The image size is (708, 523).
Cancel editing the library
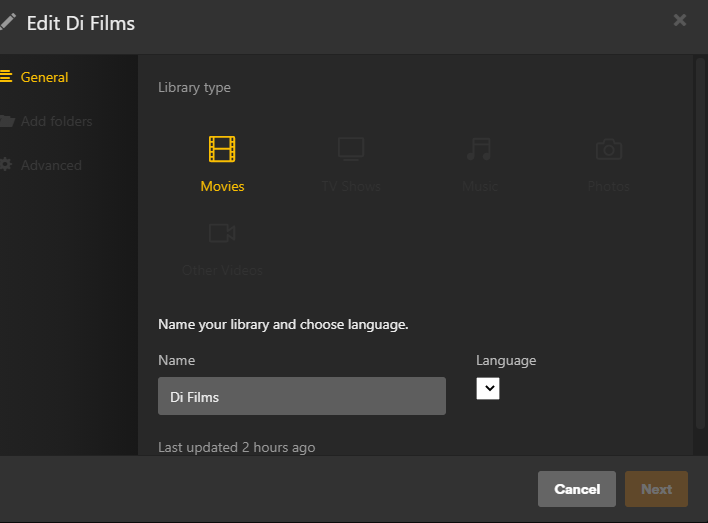coord(577,489)
